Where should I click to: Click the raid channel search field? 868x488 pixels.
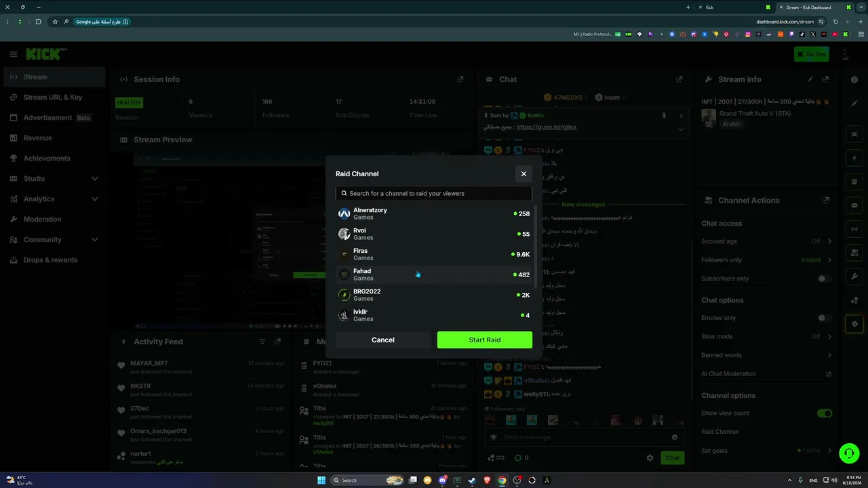[434, 193]
